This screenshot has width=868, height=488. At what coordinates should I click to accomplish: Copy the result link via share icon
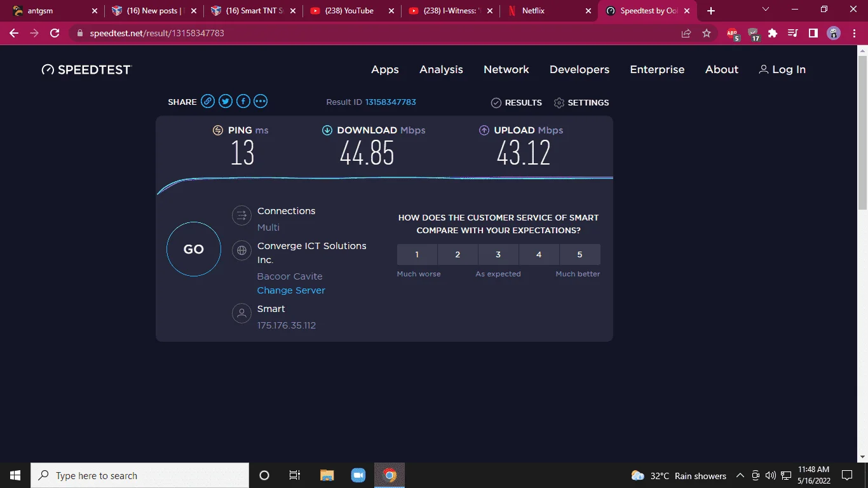tap(208, 101)
